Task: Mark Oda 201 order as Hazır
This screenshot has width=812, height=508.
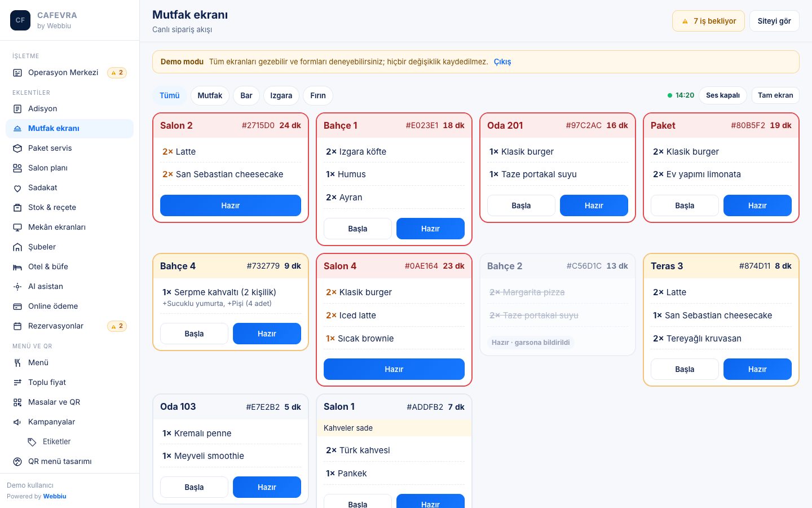Action: [x=594, y=205]
